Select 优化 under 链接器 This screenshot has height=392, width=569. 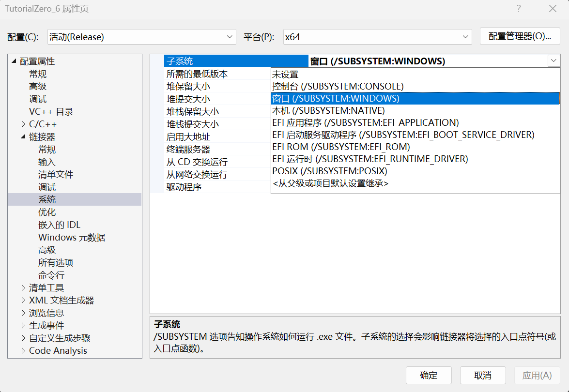47,212
